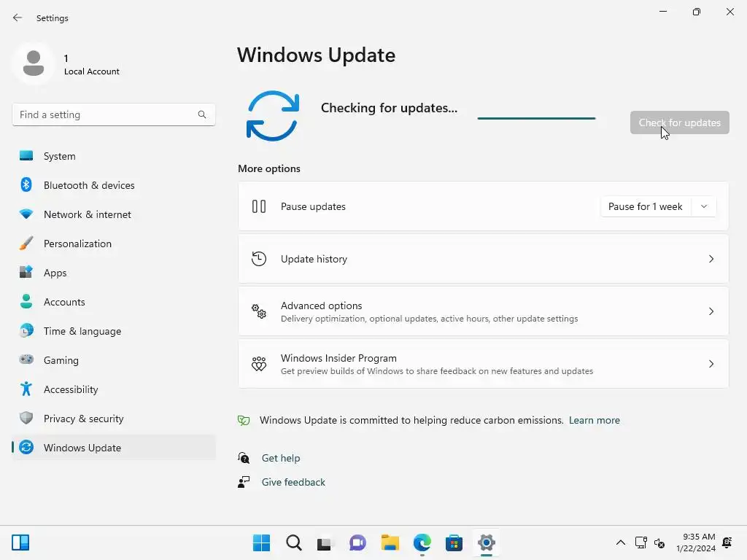747x560 pixels.
Task: Click the search magnifier in Find a setting
Action: (202, 114)
